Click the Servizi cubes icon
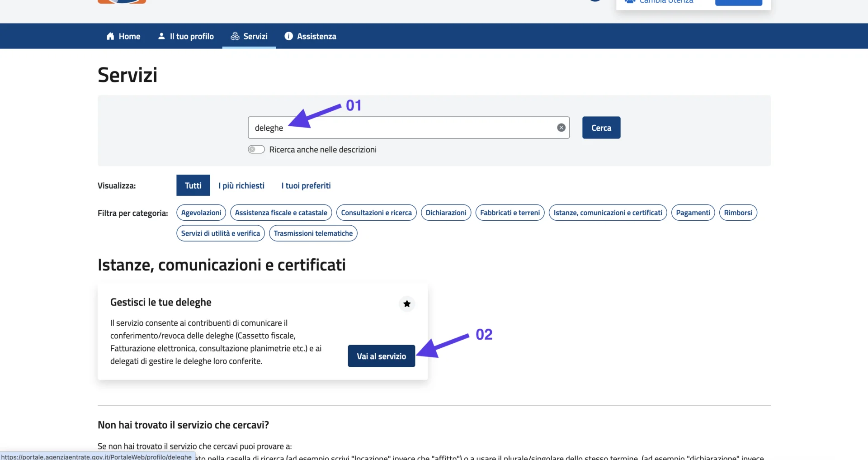 point(235,36)
